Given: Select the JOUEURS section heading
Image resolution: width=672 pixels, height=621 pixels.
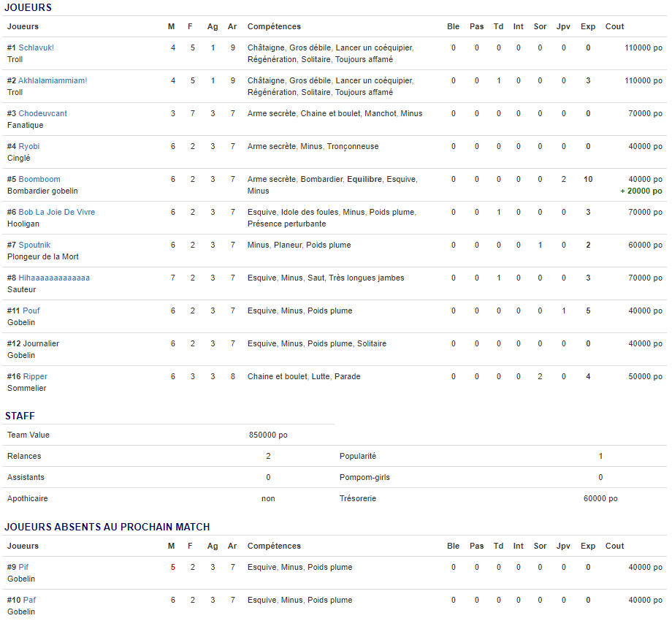Looking at the screenshot, I should pyautogui.click(x=28, y=8).
